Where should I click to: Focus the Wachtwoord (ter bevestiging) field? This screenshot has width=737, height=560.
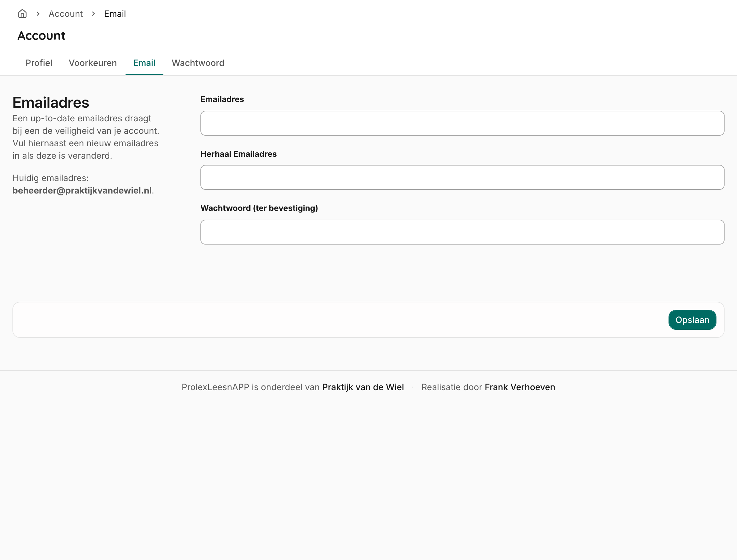click(x=462, y=232)
